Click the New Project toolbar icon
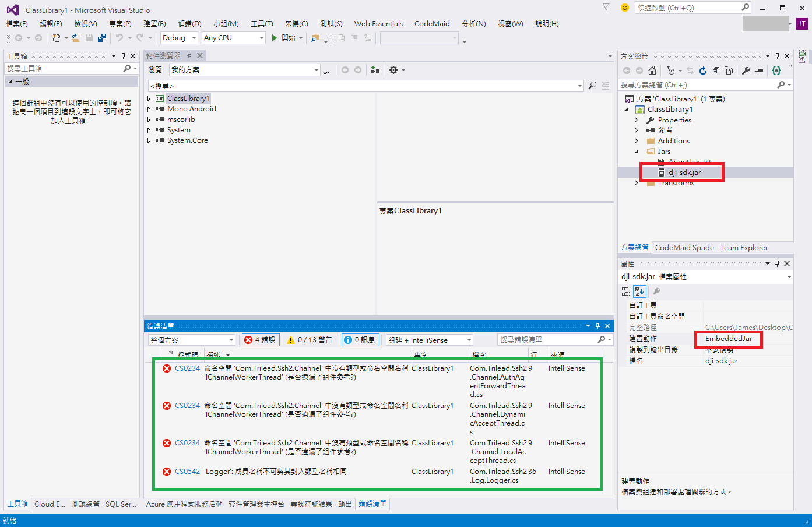Viewport: 812px width, 527px height. [56, 38]
